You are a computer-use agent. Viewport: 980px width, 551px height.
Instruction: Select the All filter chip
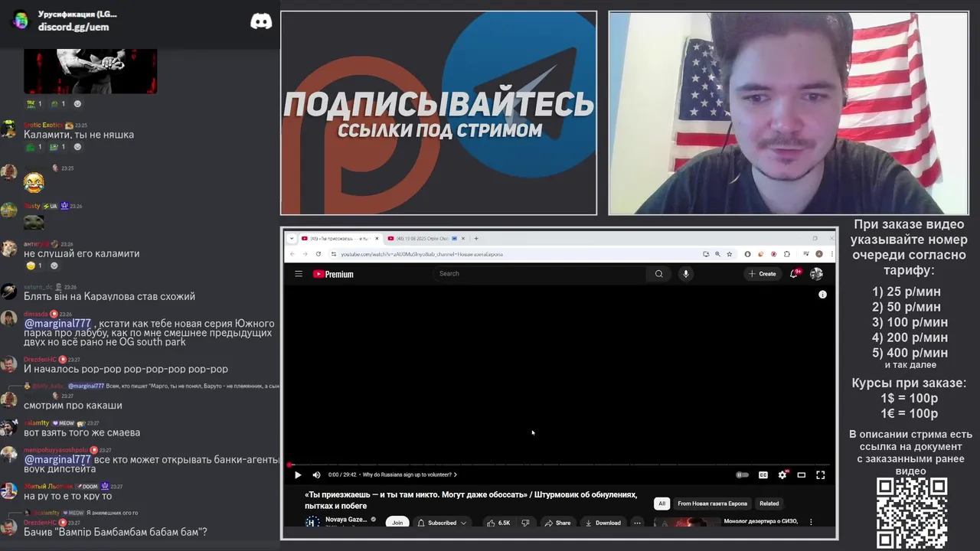coord(662,504)
